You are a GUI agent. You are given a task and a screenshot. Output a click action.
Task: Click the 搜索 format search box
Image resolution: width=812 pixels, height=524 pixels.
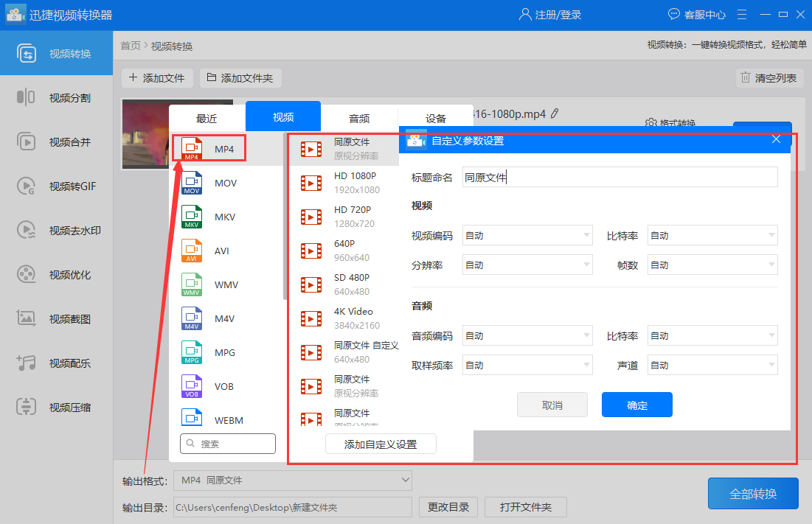pyautogui.click(x=228, y=444)
